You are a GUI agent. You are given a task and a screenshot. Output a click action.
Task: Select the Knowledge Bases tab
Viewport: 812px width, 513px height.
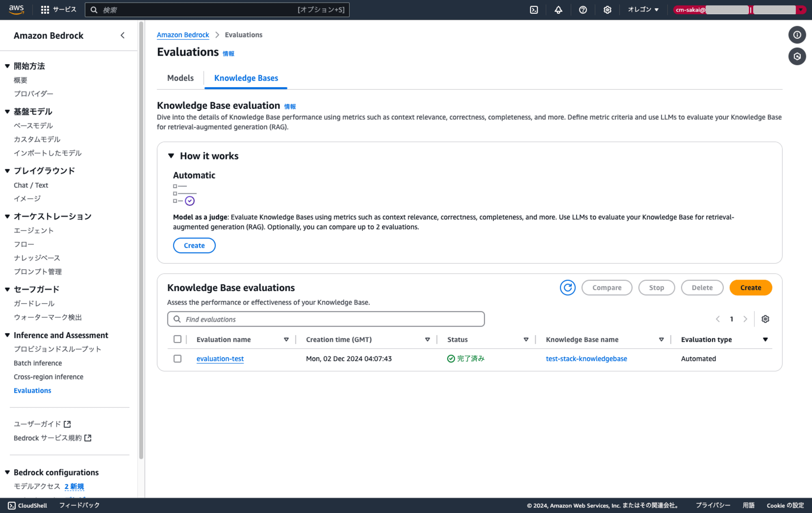pyautogui.click(x=246, y=78)
